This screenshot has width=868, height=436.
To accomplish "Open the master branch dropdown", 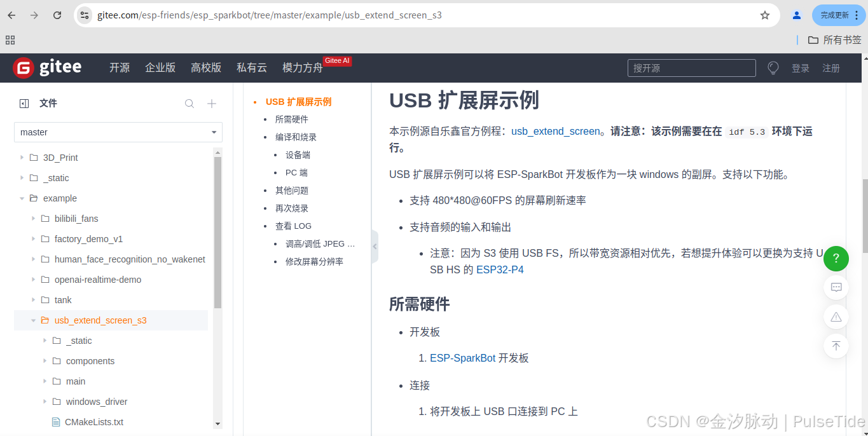I will 118,132.
